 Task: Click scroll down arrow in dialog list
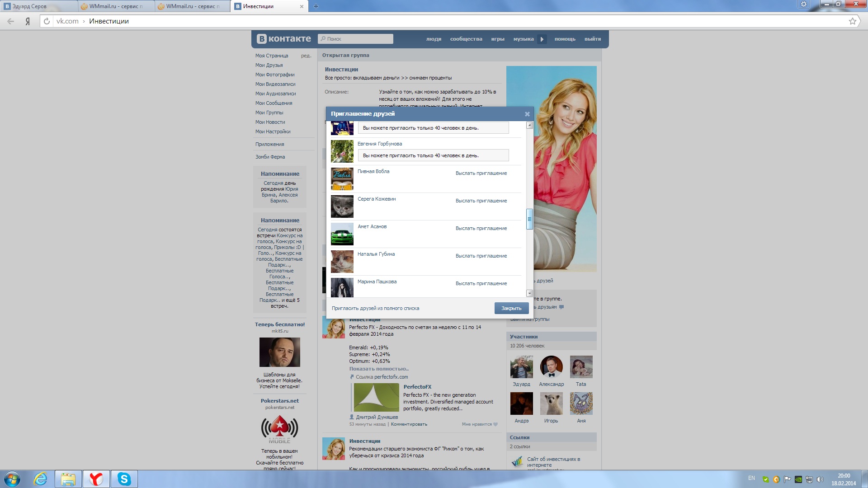tap(530, 293)
